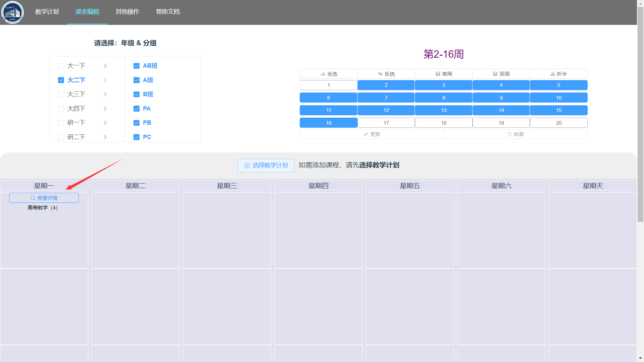Click the 折半 halve button
This screenshot has width=644, height=362.
coord(559,74)
